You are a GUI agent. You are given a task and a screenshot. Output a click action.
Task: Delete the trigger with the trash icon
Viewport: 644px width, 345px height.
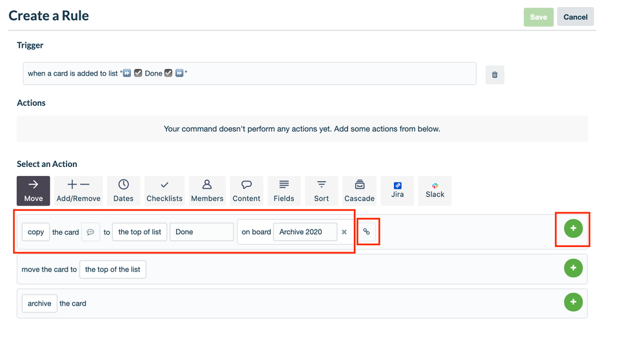(494, 75)
